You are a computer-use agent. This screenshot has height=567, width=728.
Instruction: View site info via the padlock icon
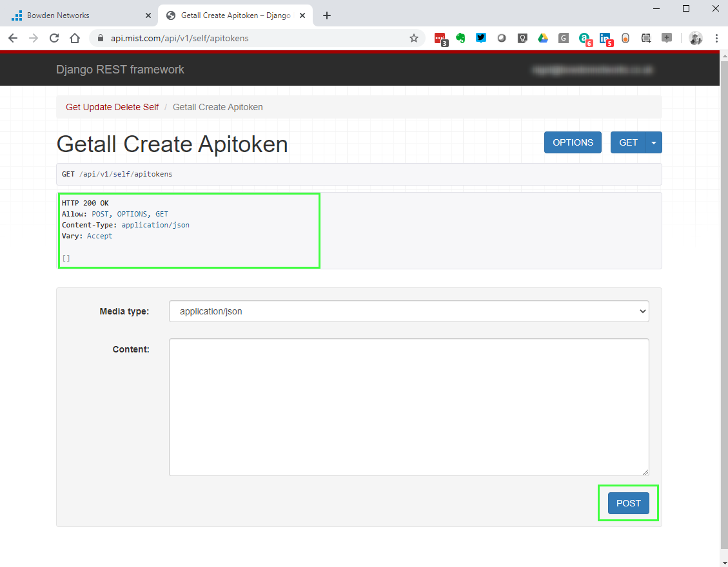pyautogui.click(x=100, y=38)
